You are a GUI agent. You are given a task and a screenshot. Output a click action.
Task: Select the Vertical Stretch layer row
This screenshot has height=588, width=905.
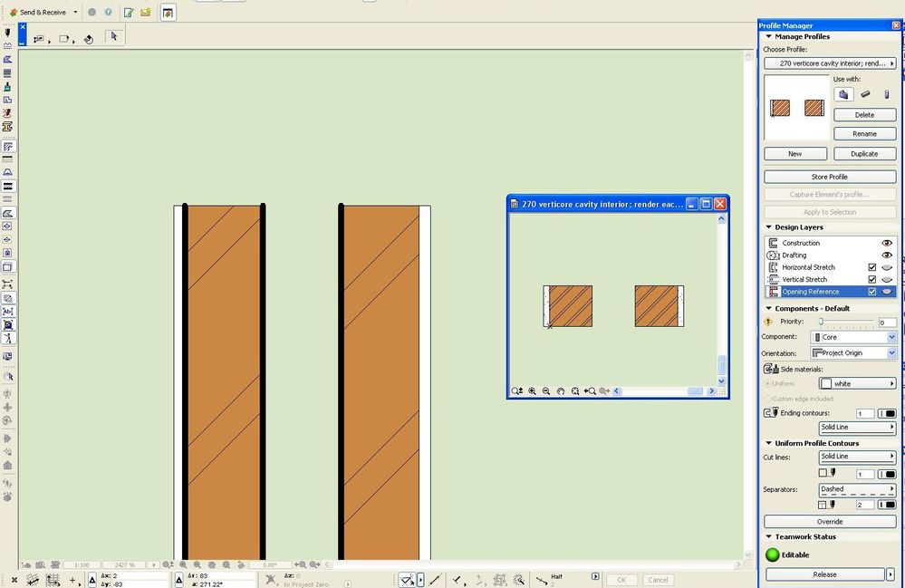(830, 279)
